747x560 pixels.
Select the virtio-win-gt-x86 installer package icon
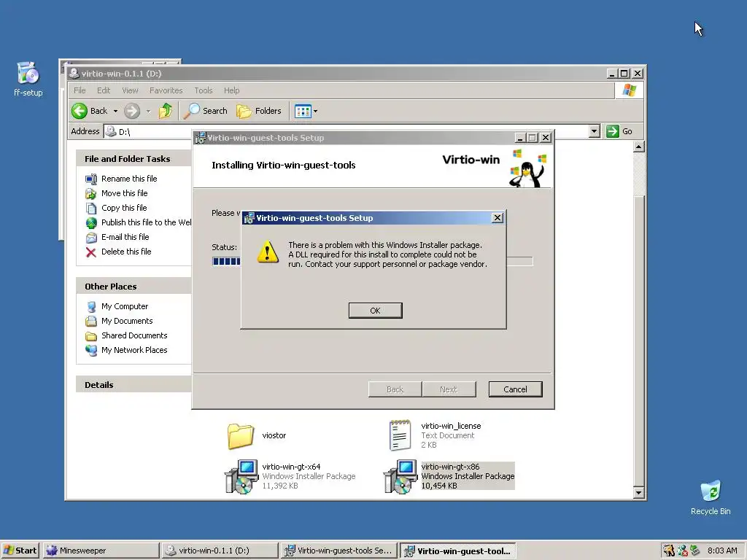[400, 476]
